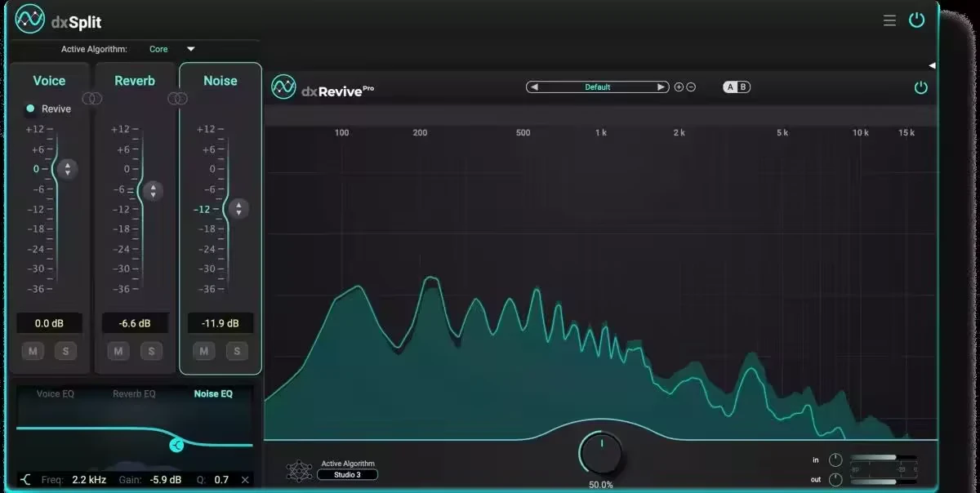Open the dxSplit hamburger menu

889,20
